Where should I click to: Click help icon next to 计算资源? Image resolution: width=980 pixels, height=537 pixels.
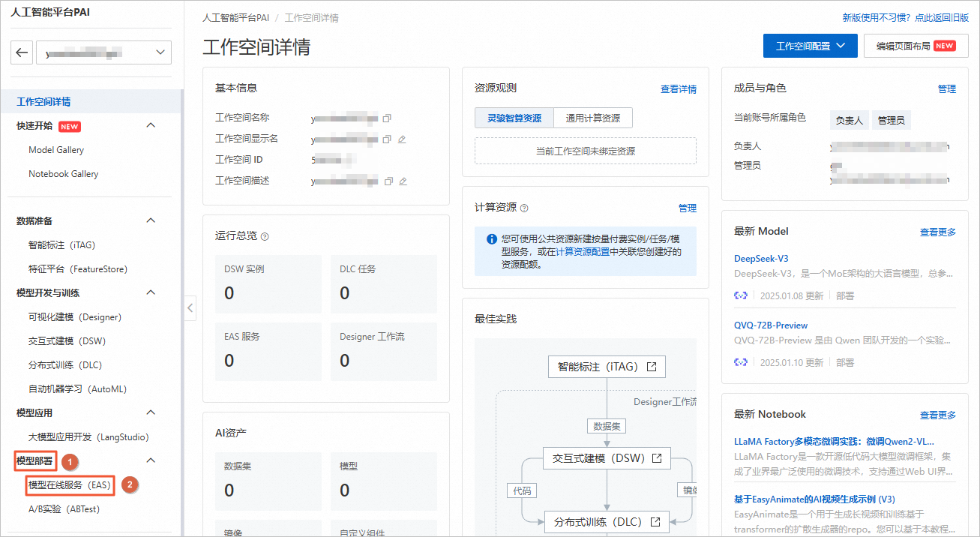tap(524, 208)
